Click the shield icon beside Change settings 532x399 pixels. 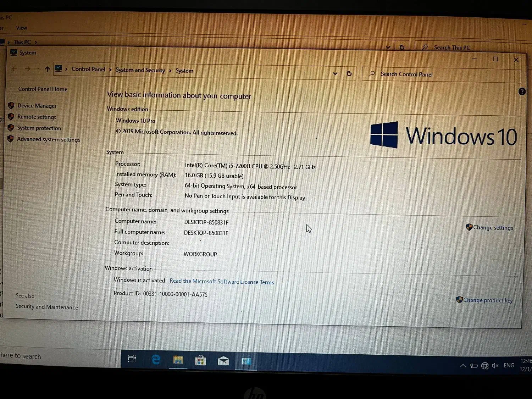pos(469,227)
